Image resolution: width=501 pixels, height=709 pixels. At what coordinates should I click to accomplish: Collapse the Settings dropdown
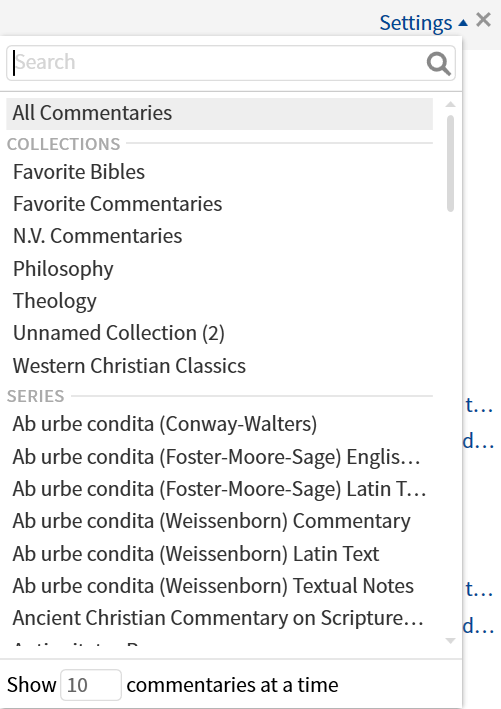(423, 23)
